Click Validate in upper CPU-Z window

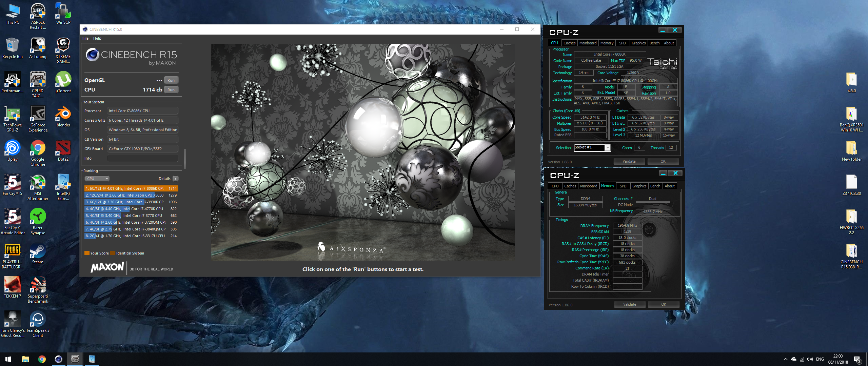point(629,161)
